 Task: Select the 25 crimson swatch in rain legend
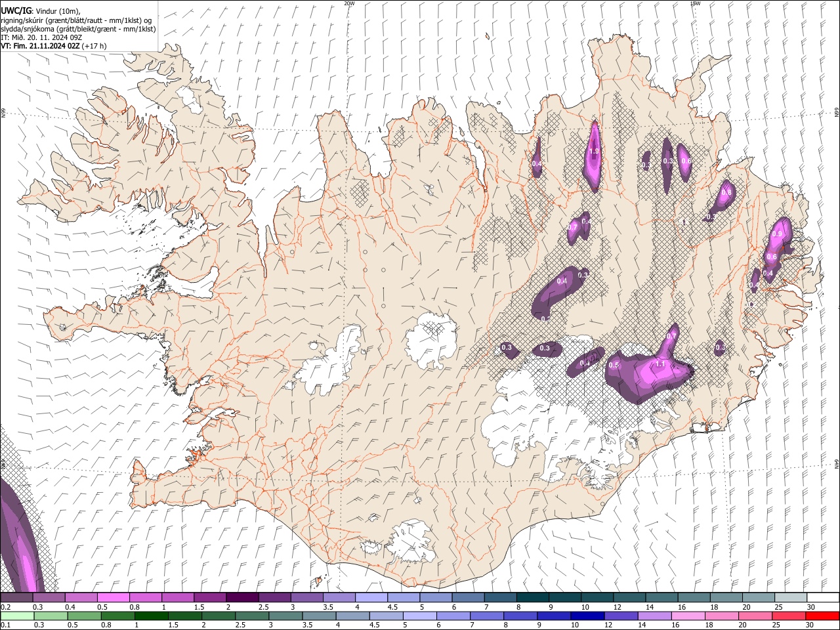789,616
